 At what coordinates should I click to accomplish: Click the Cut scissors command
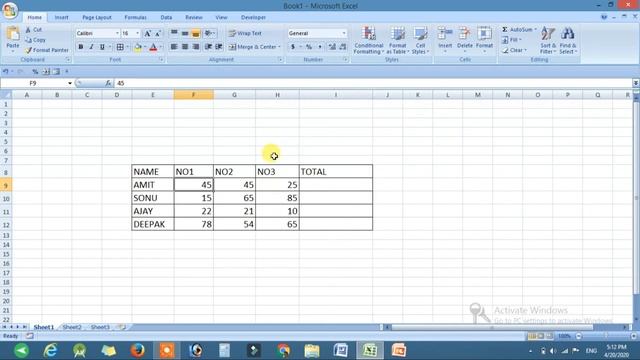coord(33,30)
